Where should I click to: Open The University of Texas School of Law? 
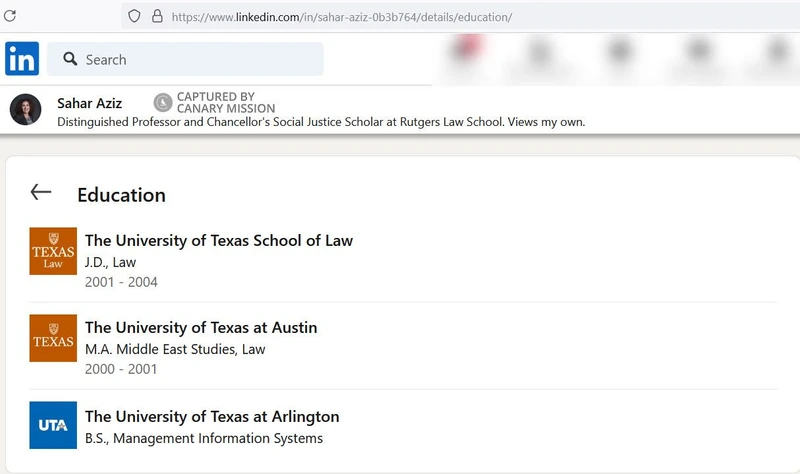click(x=219, y=240)
